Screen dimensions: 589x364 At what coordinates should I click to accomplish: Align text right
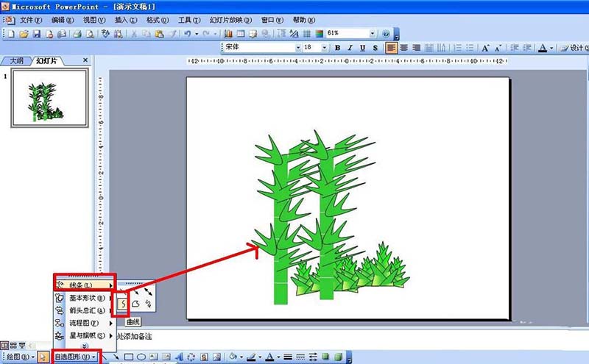pos(416,48)
